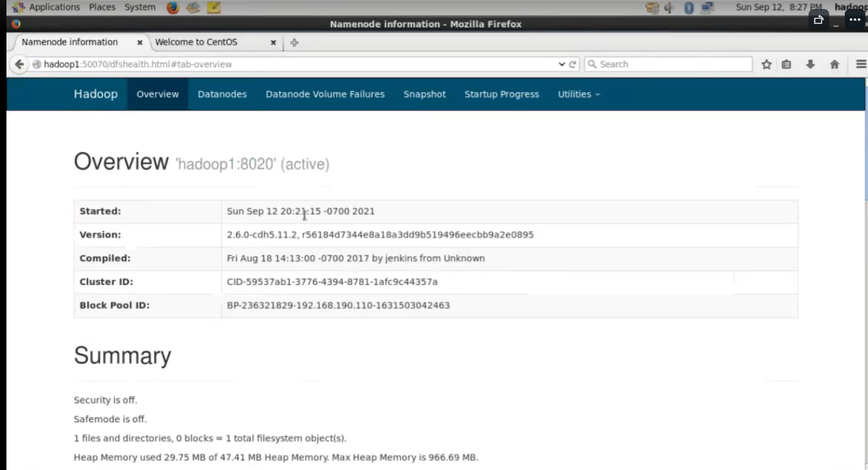Open the three-dots overlay menu
This screenshot has height=470, width=868.
855,19
